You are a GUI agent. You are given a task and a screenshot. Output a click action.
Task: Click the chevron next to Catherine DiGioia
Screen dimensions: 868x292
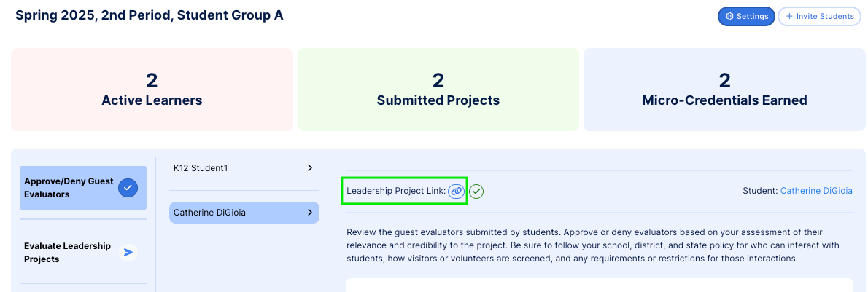309,213
